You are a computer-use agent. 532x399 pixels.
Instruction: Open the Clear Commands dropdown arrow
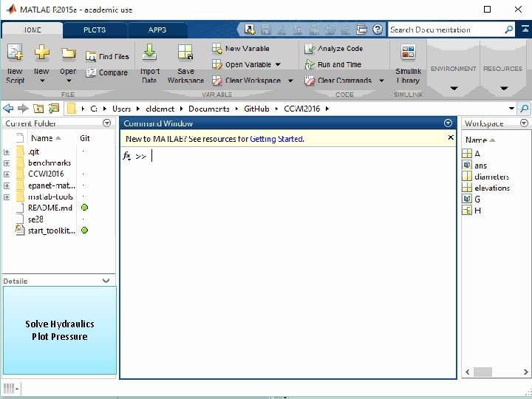[x=381, y=81]
